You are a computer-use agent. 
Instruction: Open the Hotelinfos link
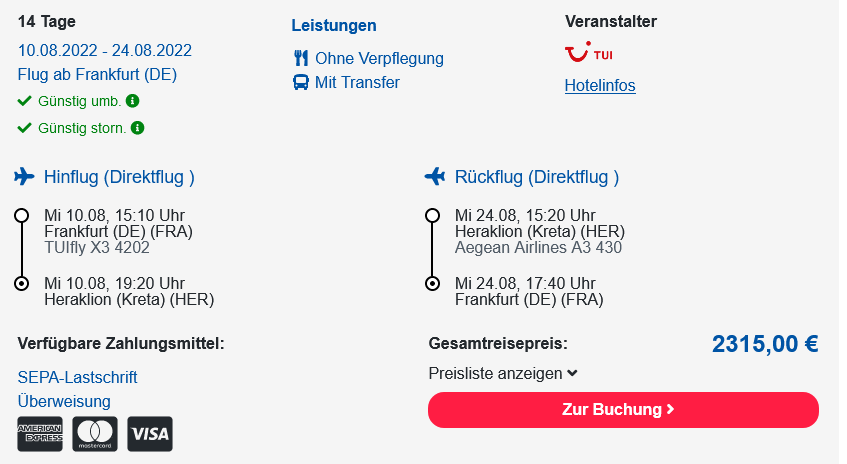pyautogui.click(x=600, y=85)
